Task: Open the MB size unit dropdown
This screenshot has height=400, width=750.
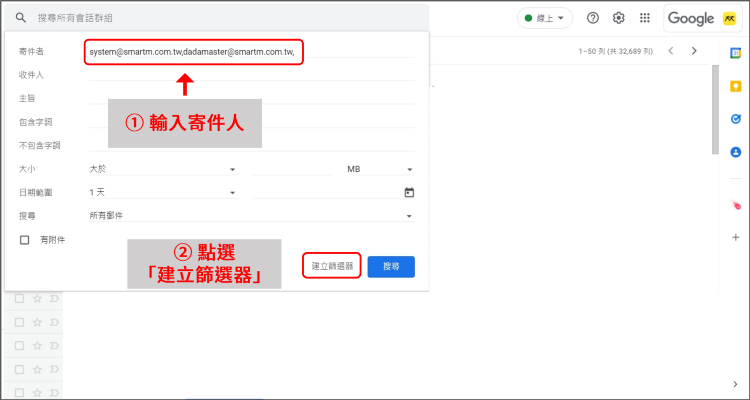Action: (380, 169)
